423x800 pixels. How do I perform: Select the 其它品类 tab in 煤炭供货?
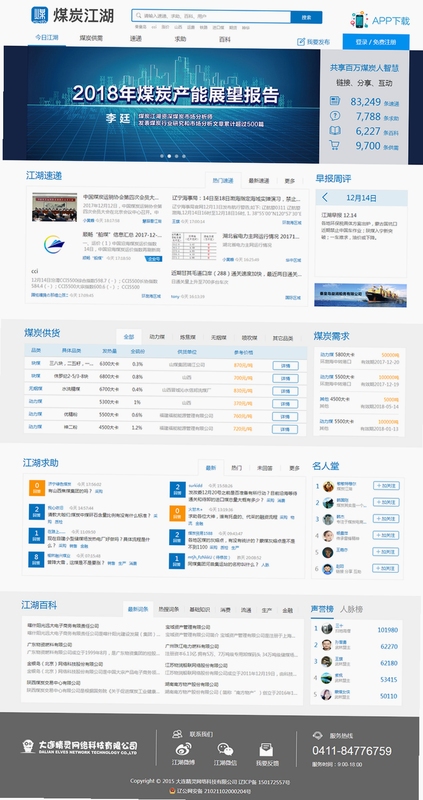coord(282,338)
